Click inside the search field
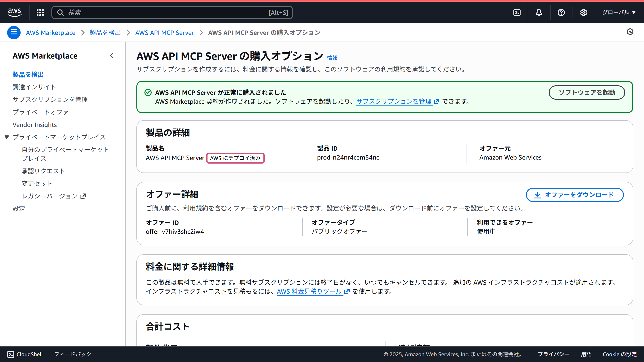 pyautogui.click(x=172, y=12)
